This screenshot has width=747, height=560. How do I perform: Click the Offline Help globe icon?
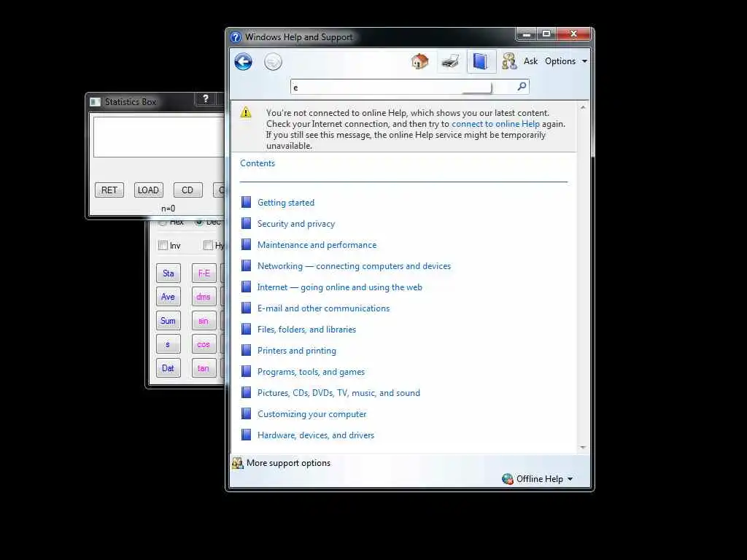coord(508,478)
